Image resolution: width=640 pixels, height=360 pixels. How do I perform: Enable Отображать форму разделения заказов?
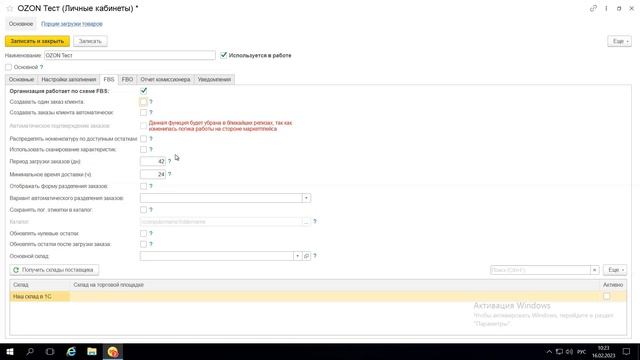tap(143, 186)
